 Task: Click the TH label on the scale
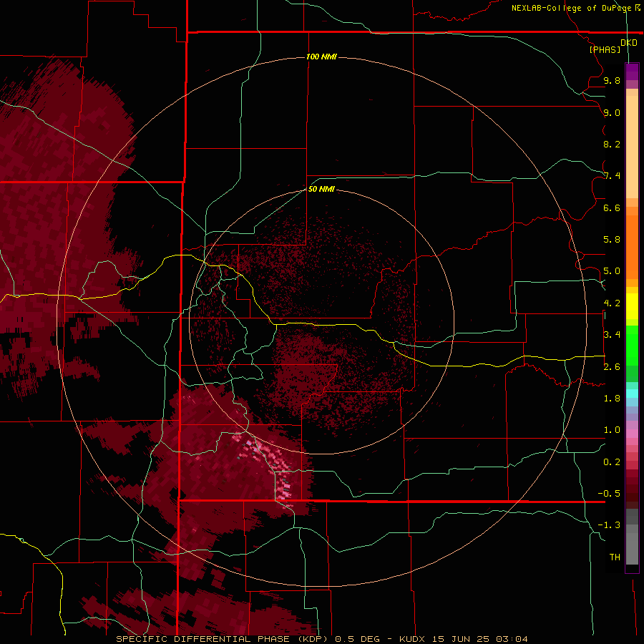point(615,557)
